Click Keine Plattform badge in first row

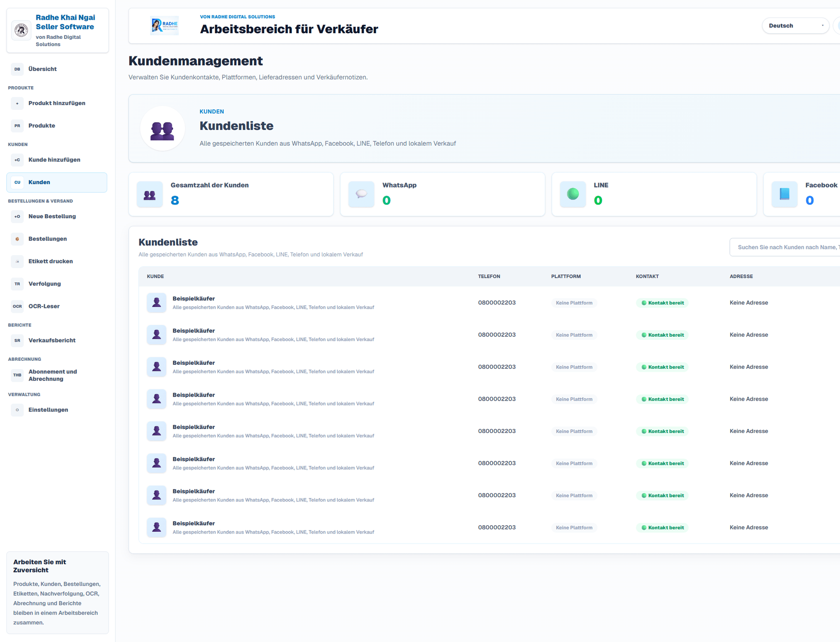(x=574, y=303)
